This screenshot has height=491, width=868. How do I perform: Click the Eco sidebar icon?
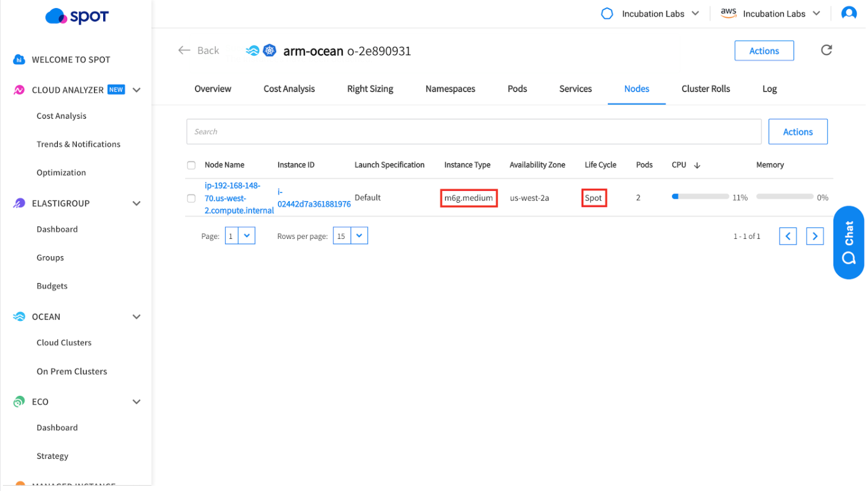pyautogui.click(x=19, y=402)
